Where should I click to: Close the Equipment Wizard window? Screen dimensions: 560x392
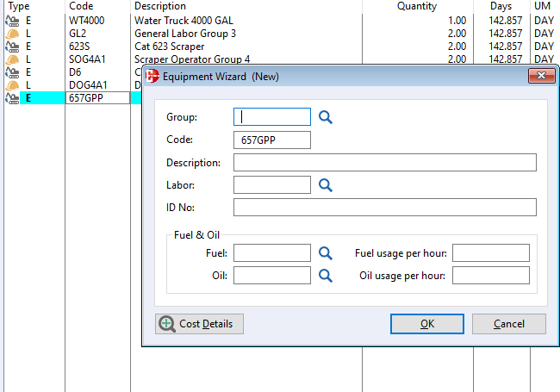[x=542, y=76]
